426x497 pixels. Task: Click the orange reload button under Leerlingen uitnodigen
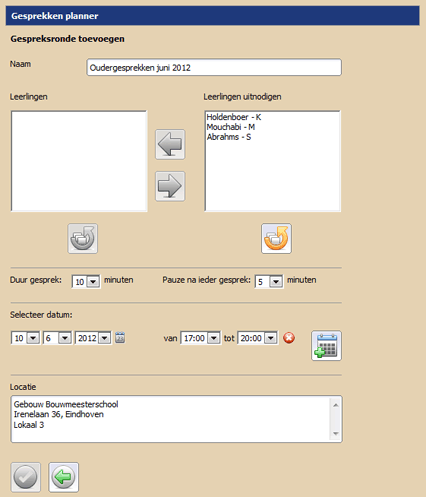(276, 239)
